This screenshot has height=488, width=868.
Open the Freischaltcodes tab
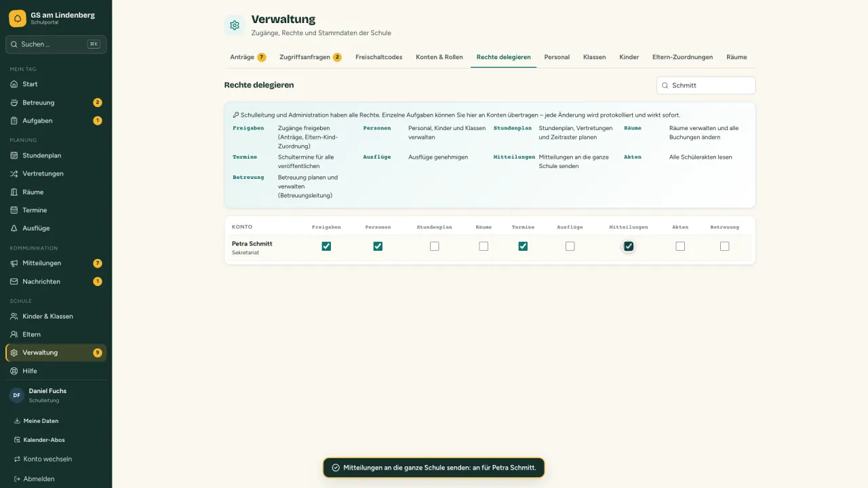click(378, 57)
